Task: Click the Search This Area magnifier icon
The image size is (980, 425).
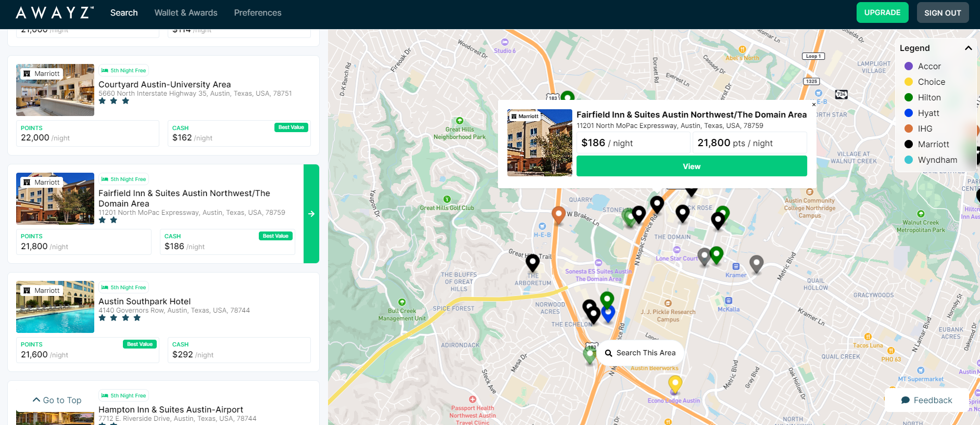Action: 608,353
